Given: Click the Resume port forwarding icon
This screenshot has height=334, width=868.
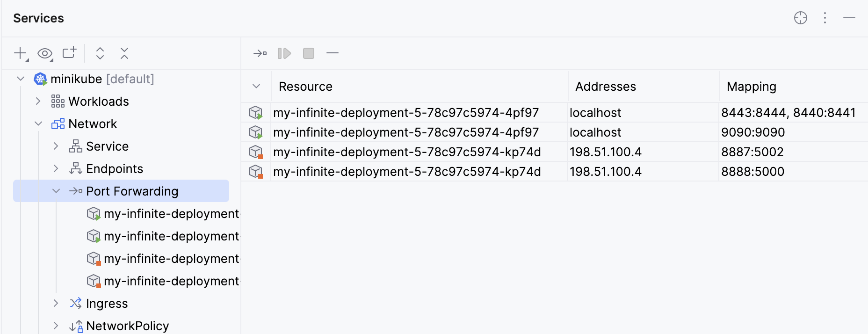Looking at the screenshot, I should coord(284,53).
